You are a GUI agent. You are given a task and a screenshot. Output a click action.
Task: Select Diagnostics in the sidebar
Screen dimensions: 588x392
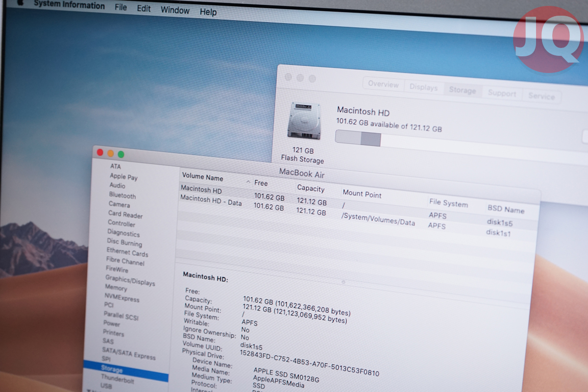[123, 233]
